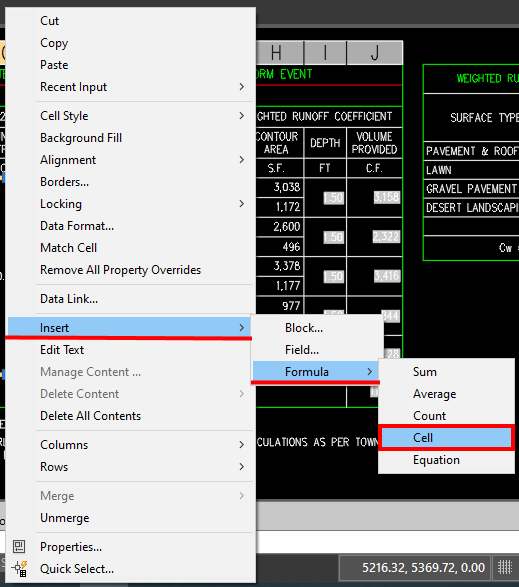Insert a Field into the cell

point(317,350)
